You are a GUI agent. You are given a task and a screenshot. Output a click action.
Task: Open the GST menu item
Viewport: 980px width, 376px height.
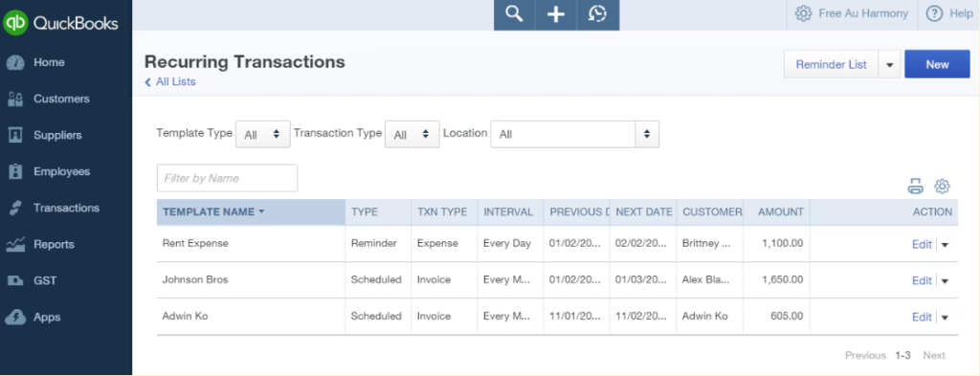pyautogui.click(x=45, y=280)
